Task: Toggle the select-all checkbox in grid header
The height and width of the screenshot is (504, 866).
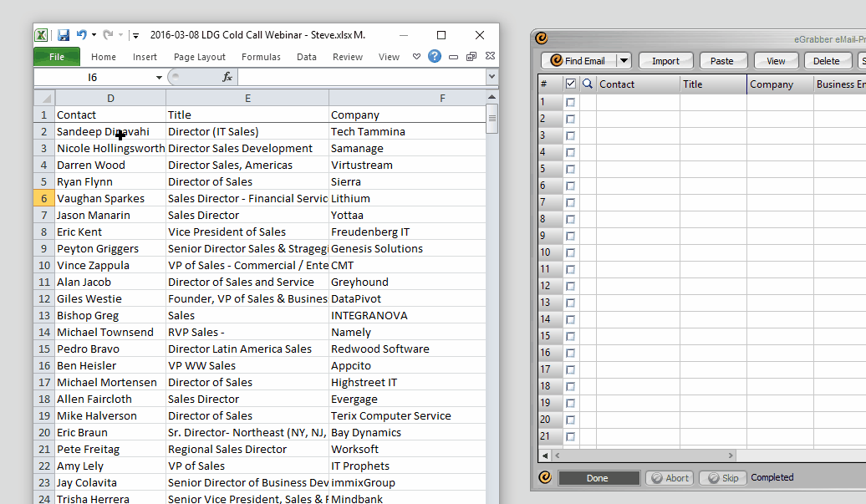Action: pos(571,84)
